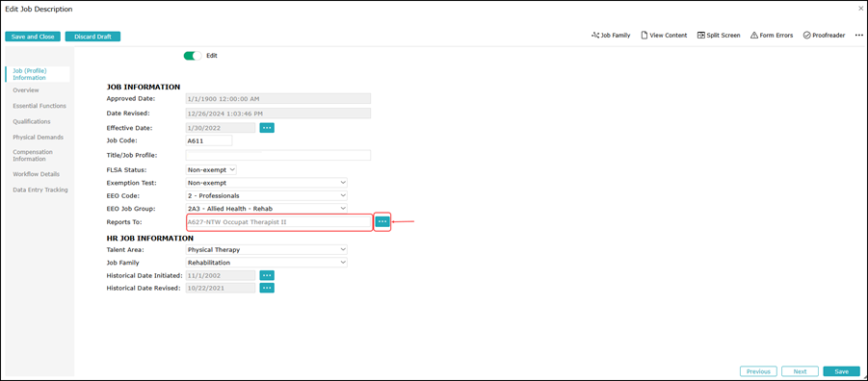Go to Workflow Details section

(36, 174)
